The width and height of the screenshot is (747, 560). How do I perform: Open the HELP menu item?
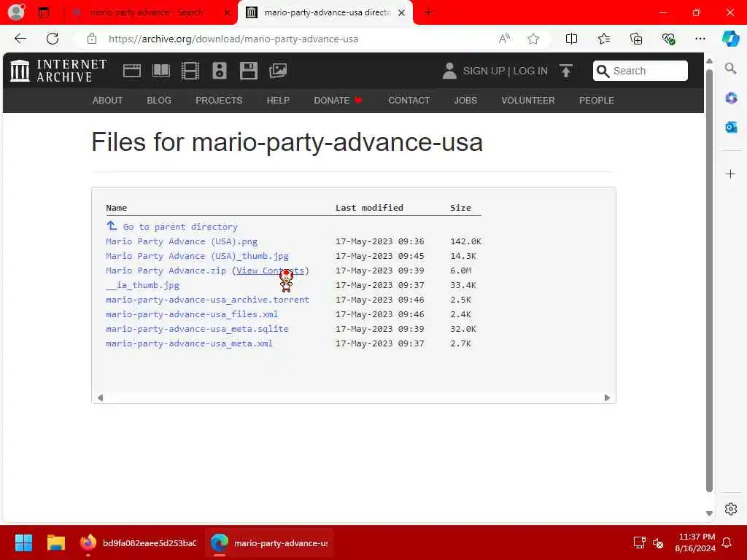[278, 101]
